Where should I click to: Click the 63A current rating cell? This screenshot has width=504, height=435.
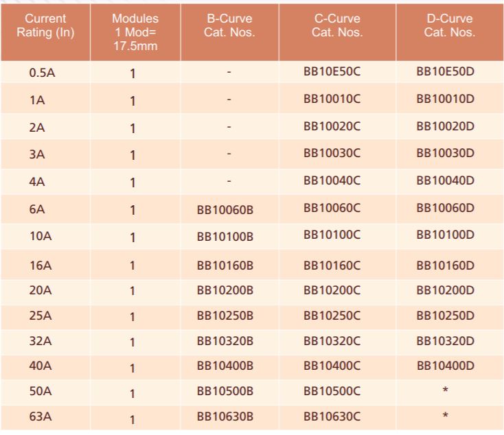point(41,416)
